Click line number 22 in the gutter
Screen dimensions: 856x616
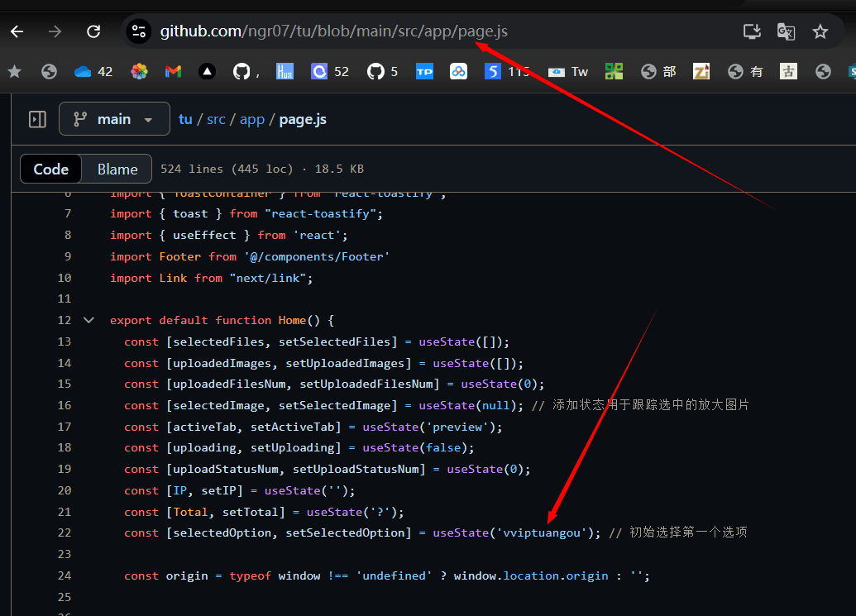coord(64,533)
